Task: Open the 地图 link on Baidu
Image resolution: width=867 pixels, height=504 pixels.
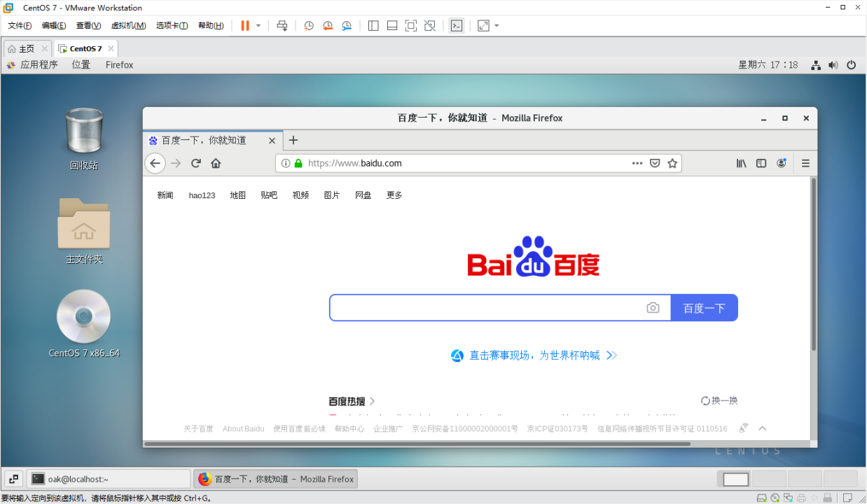Action: [x=238, y=195]
